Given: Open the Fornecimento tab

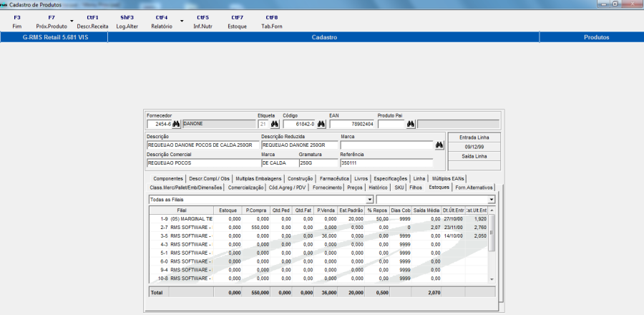Looking at the screenshot, I should coord(328,188).
